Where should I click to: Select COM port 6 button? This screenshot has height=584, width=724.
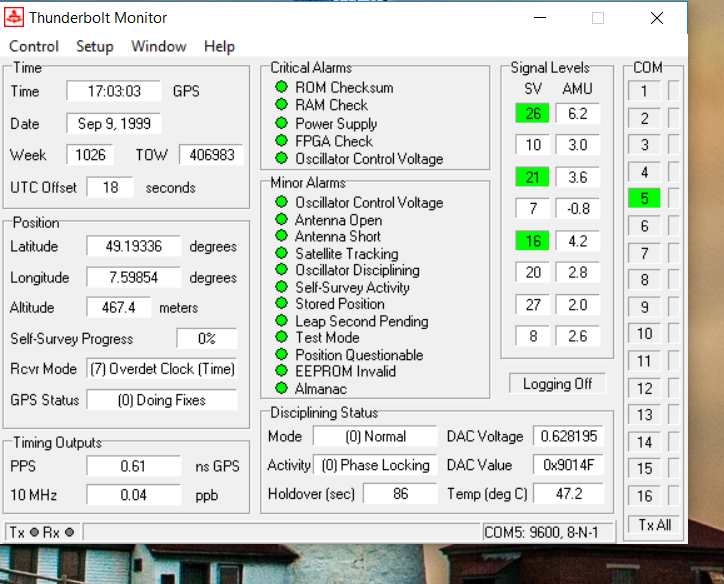click(644, 226)
